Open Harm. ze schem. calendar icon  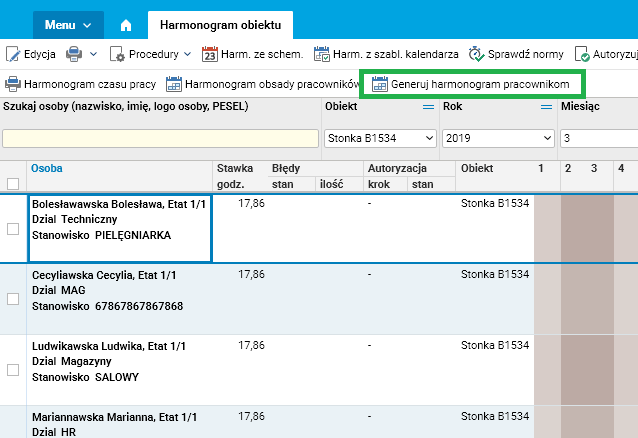210,54
